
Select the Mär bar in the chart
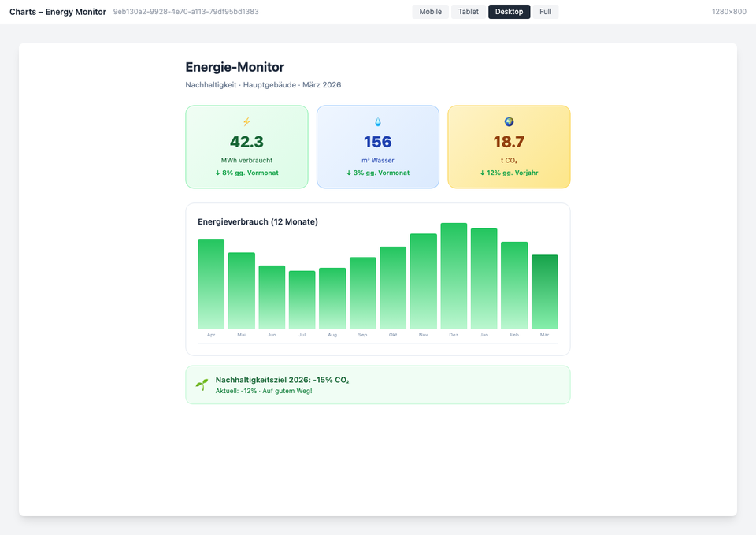(x=544, y=292)
